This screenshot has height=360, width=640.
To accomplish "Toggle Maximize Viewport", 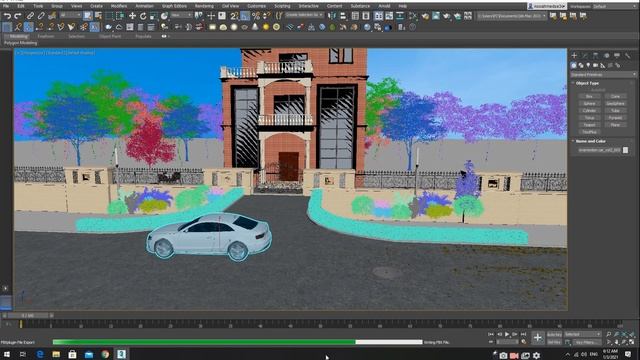I will click(x=631, y=342).
